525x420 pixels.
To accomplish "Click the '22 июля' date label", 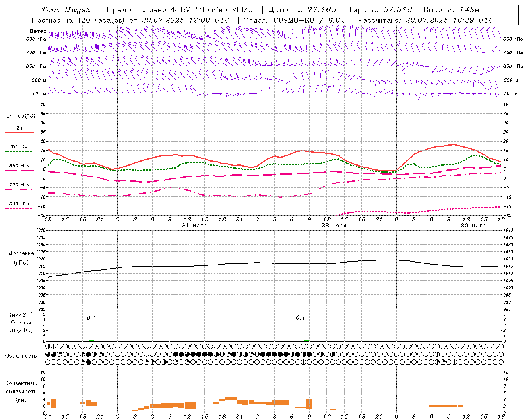I will point(334,226).
